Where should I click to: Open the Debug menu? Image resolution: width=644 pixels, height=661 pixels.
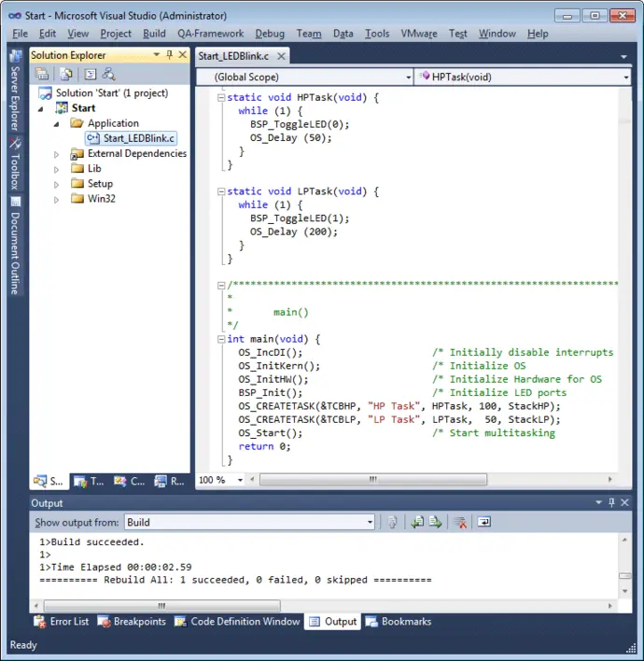click(270, 34)
